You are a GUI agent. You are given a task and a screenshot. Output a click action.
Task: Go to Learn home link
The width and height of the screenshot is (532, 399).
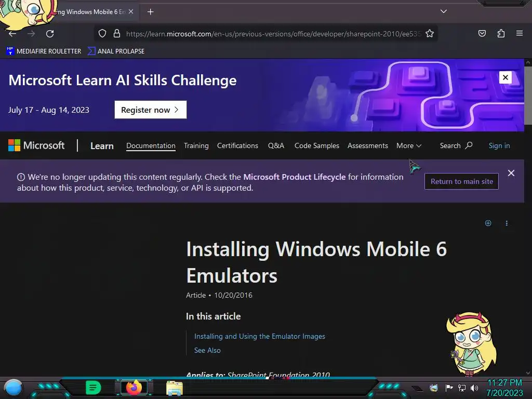point(102,146)
